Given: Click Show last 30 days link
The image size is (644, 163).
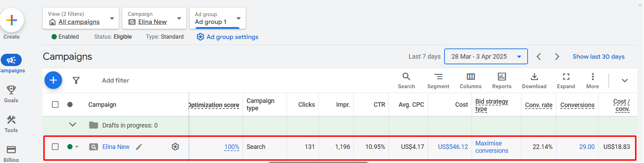Looking at the screenshot, I should [598, 57].
